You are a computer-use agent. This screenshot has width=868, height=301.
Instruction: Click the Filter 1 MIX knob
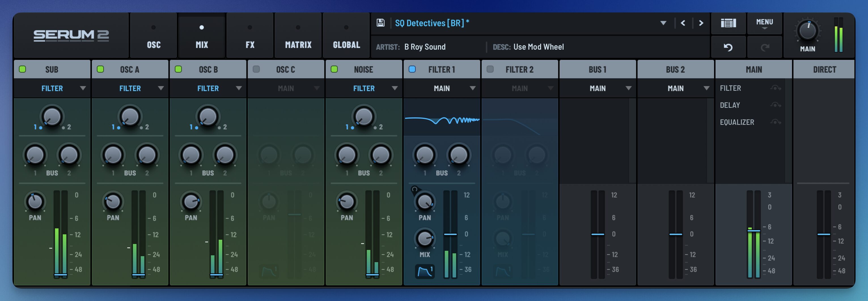tap(425, 239)
